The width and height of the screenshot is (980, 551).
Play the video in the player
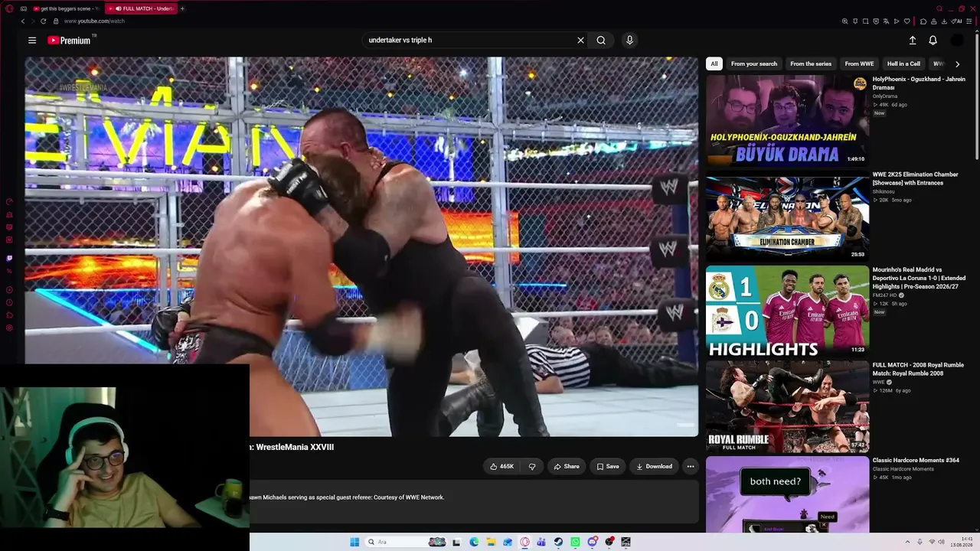click(x=362, y=246)
